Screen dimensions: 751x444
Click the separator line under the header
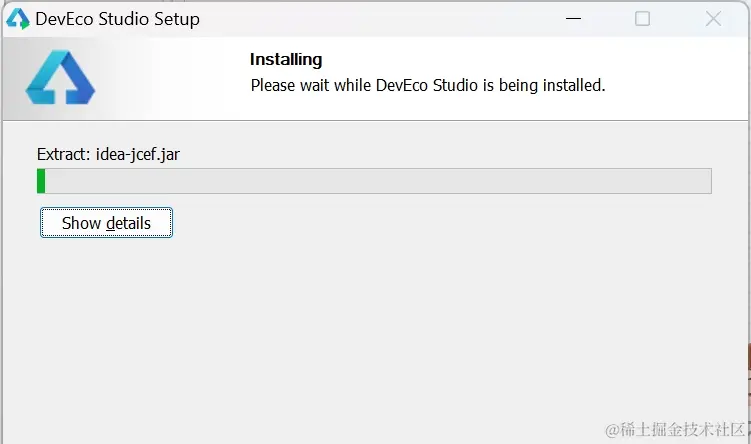point(375,121)
